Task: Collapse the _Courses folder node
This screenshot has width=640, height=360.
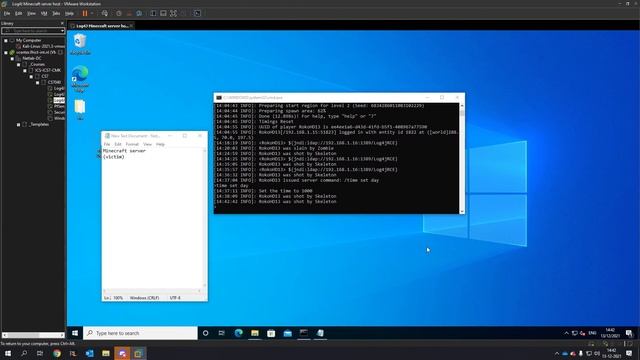Action: pos(19,64)
